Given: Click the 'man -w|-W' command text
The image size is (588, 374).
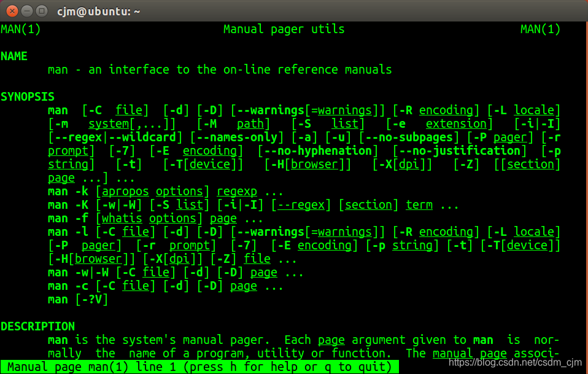Looking at the screenshot, I should 79,272.
